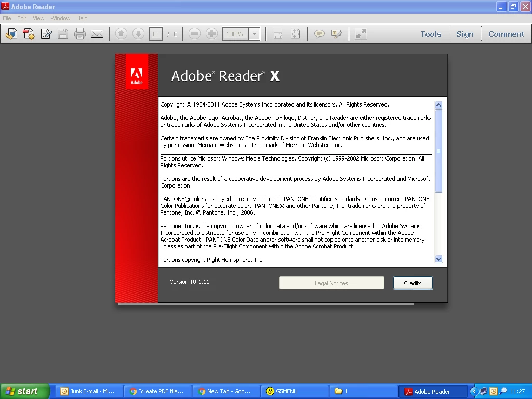Click the system tray clock 11:27
This screenshot has height=399, width=532.
coord(517,391)
